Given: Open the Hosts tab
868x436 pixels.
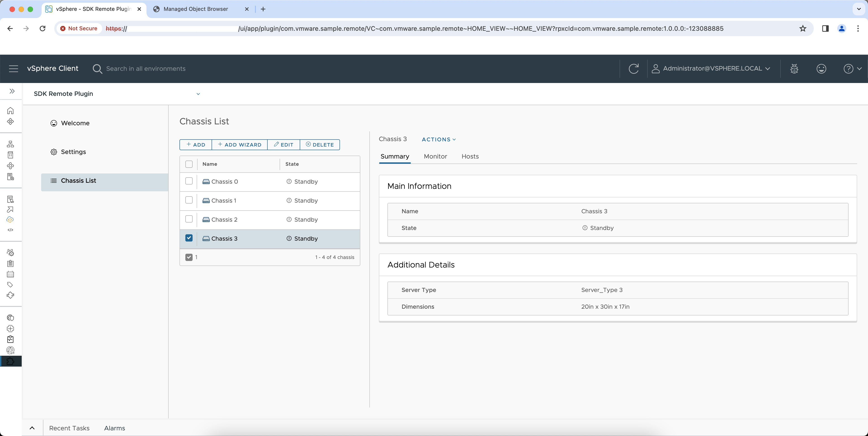Looking at the screenshot, I should (x=470, y=156).
